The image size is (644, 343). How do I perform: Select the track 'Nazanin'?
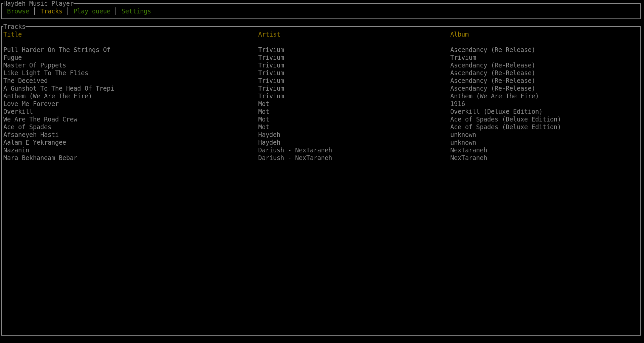(16, 150)
